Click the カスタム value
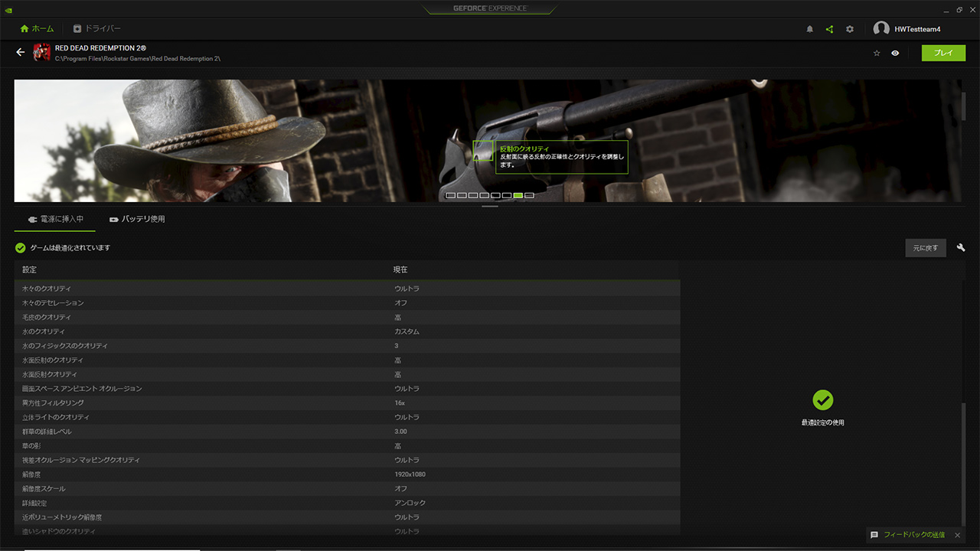 407,331
